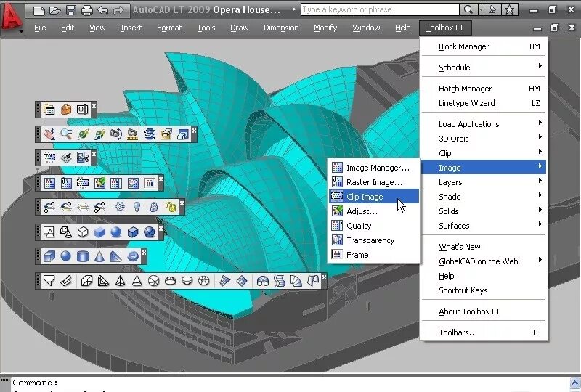Viewport: 581px width, 392px height.
Task: Click the Image Manager icon in image toolbar
Action: click(x=49, y=183)
